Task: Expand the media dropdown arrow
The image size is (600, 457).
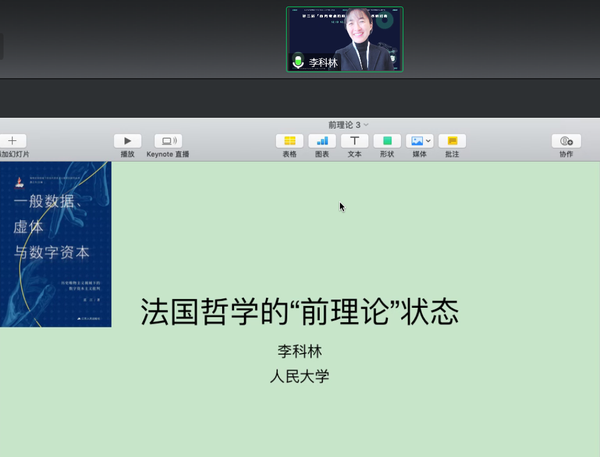Action: coord(429,141)
